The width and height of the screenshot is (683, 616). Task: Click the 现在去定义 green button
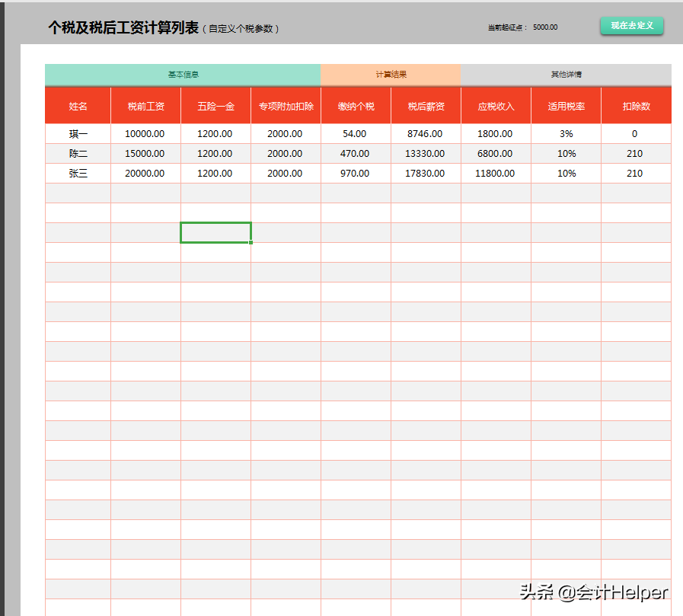coord(631,25)
